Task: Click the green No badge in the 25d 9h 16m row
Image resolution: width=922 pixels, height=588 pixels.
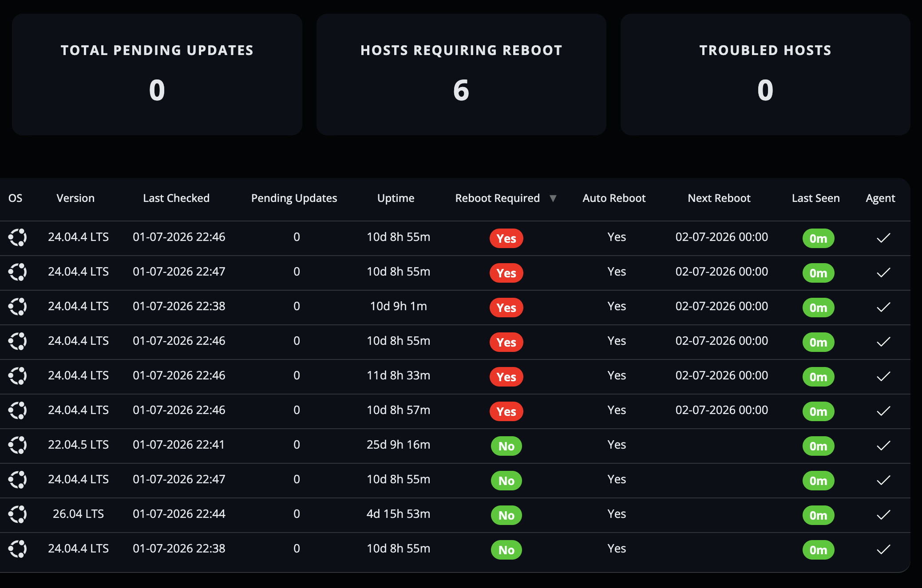Action: tap(507, 446)
